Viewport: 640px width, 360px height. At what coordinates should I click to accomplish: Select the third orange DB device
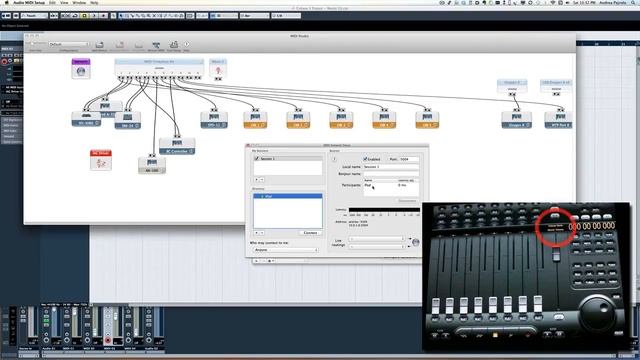coord(341,120)
